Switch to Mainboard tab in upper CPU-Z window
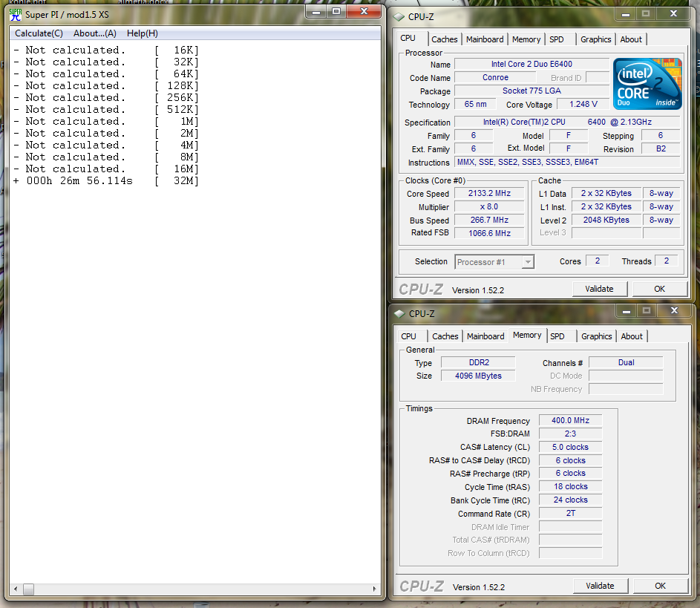The height and width of the screenshot is (608, 700). pyautogui.click(x=485, y=39)
